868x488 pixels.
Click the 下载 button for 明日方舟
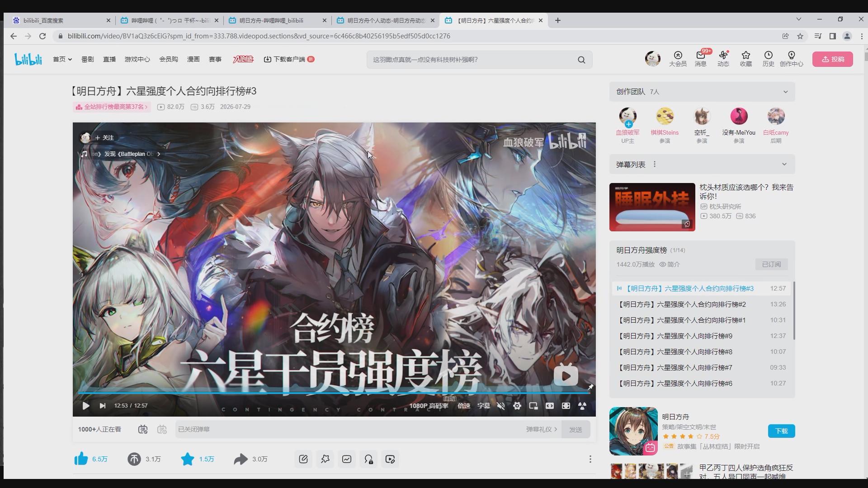tap(781, 431)
